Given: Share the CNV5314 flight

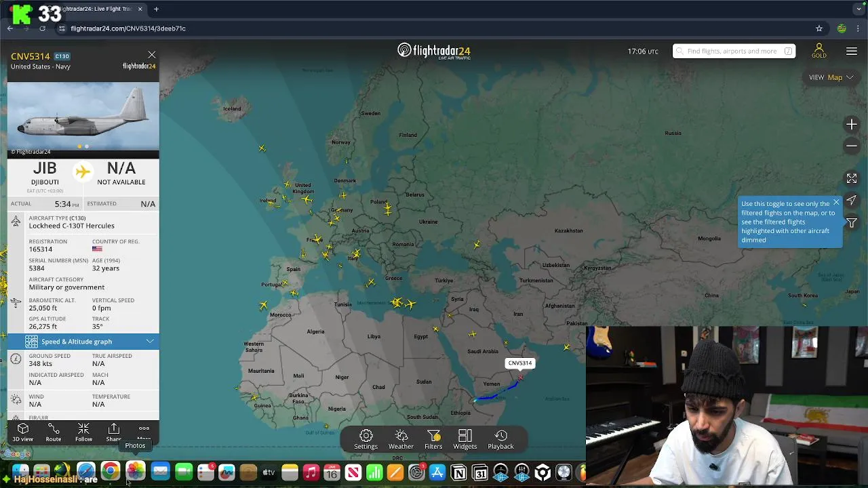Looking at the screenshot, I should point(114,432).
